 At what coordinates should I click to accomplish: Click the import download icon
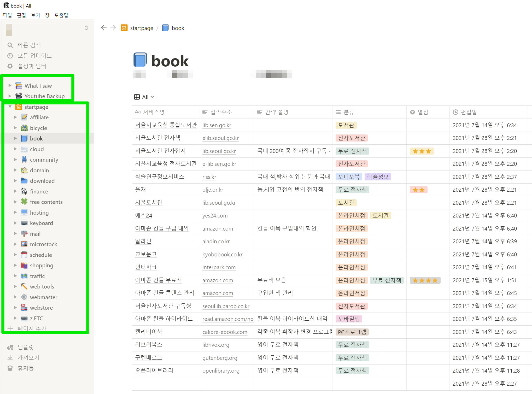tap(10, 358)
